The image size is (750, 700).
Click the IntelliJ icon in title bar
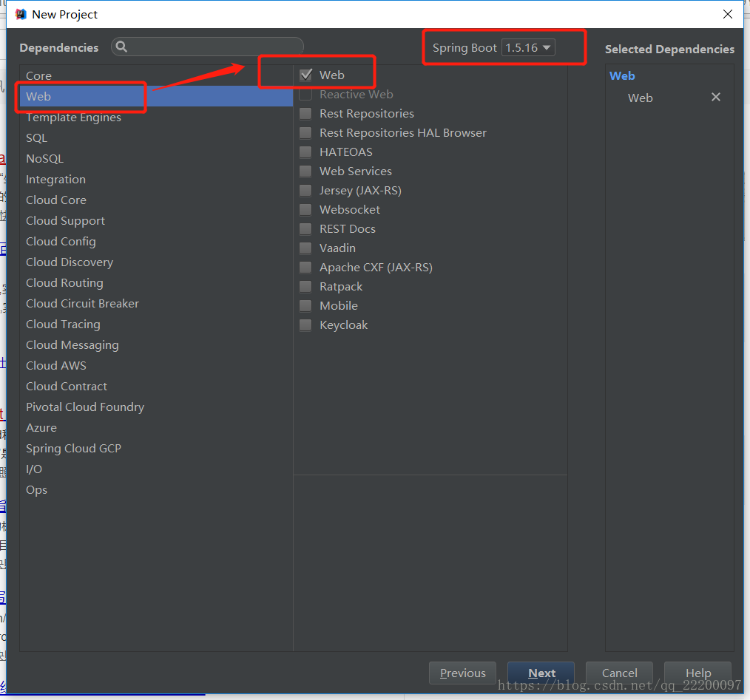pyautogui.click(x=21, y=14)
